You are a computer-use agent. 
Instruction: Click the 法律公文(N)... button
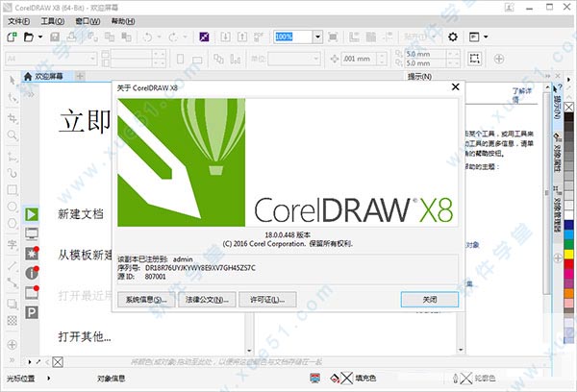pos(207,300)
